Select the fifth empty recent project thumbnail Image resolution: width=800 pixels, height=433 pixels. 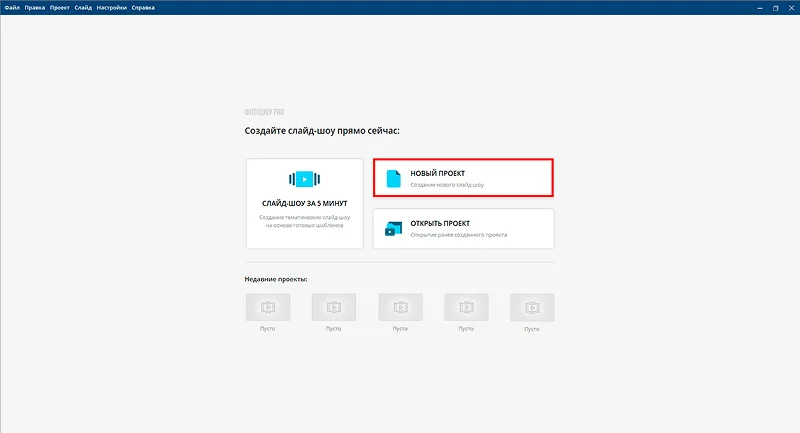click(x=532, y=308)
